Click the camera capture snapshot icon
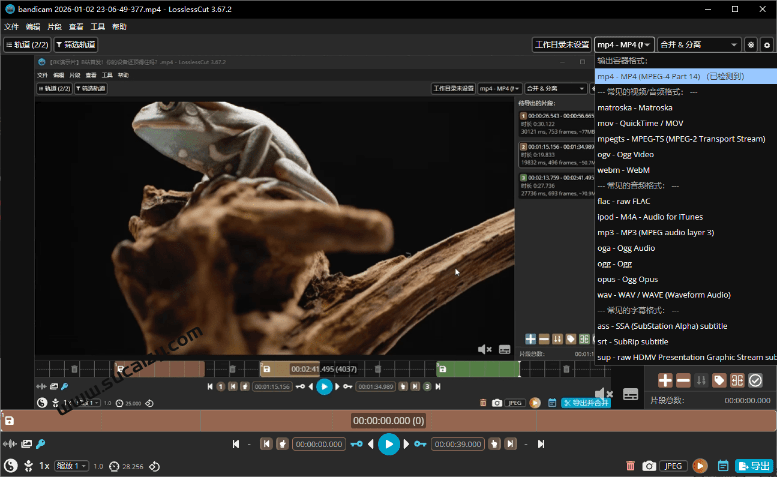The height and width of the screenshot is (477, 777). click(x=649, y=466)
